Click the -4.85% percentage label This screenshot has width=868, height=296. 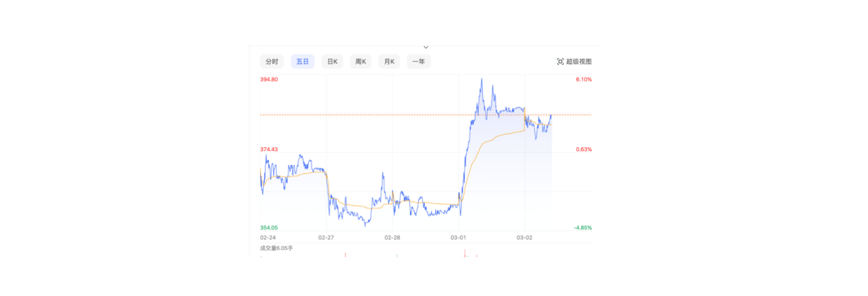pos(583,228)
